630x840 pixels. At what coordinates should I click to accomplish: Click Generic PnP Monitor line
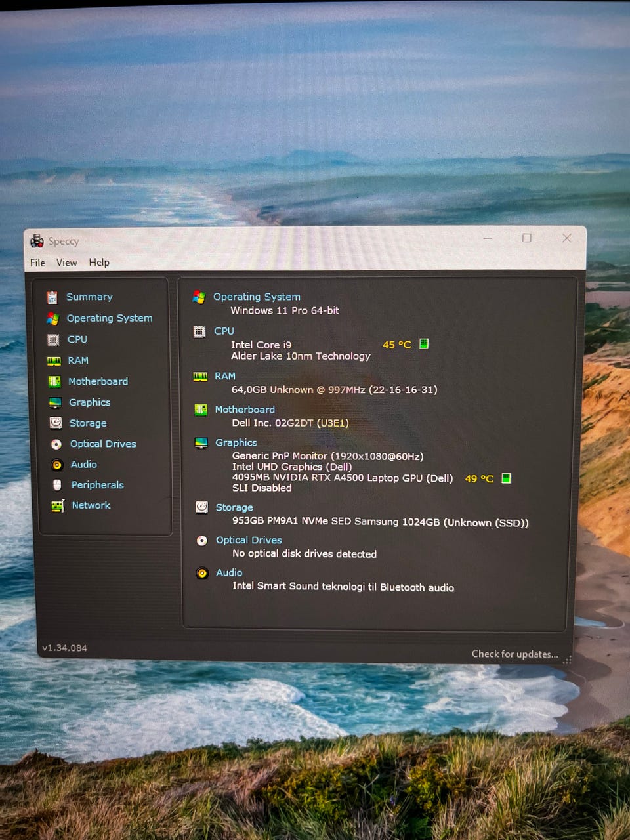(x=328, y=456)
